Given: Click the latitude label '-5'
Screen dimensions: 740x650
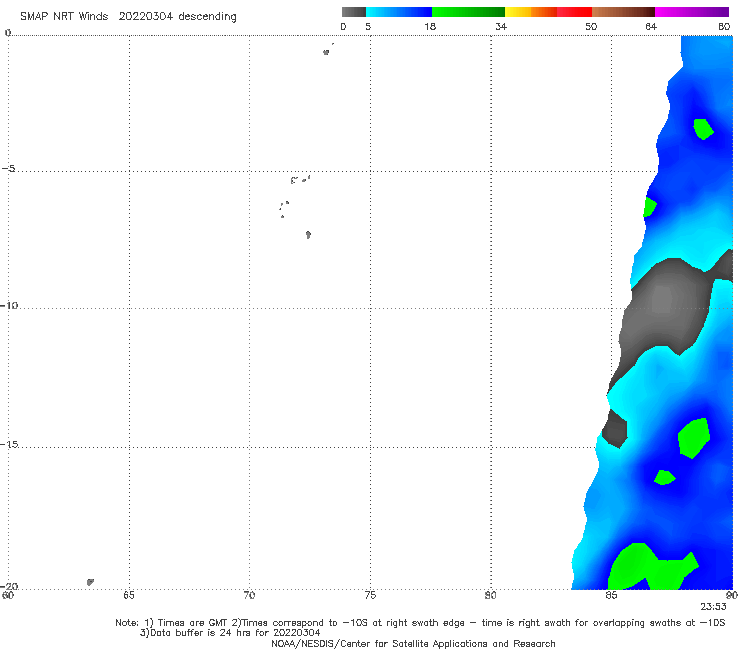Looking at the screenshot, I should (x=9, y=169).
